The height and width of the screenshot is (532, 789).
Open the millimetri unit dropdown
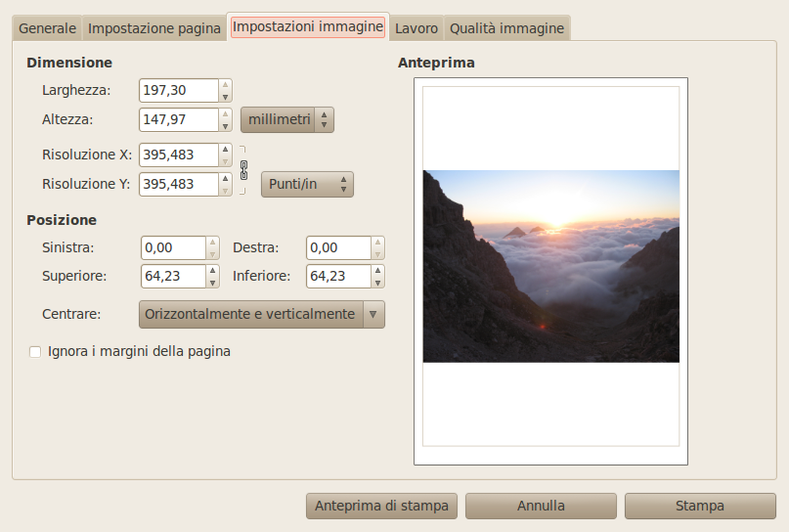pyautogui.click(x=287, y=120)
